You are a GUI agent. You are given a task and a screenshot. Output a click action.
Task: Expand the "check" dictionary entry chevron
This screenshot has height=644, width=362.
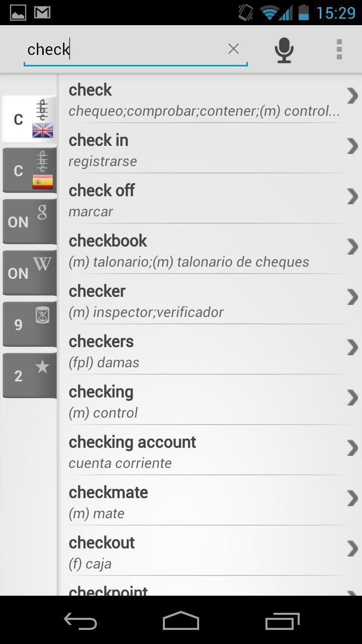(x=351, y=96)
